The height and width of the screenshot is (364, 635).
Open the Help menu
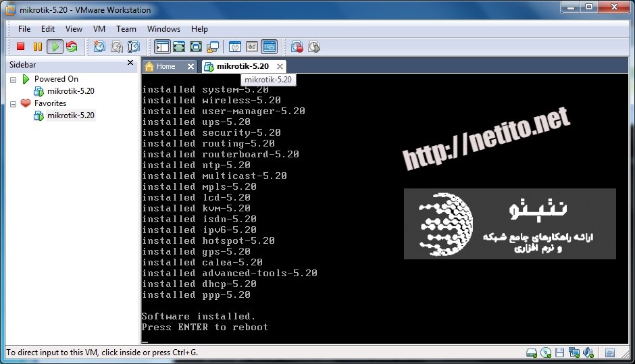point(200,29)
